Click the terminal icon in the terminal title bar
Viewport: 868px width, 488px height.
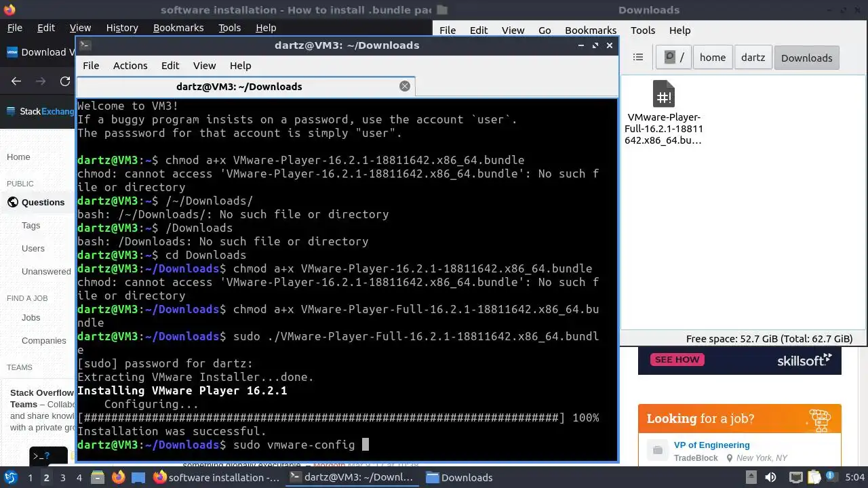[85, 45]
